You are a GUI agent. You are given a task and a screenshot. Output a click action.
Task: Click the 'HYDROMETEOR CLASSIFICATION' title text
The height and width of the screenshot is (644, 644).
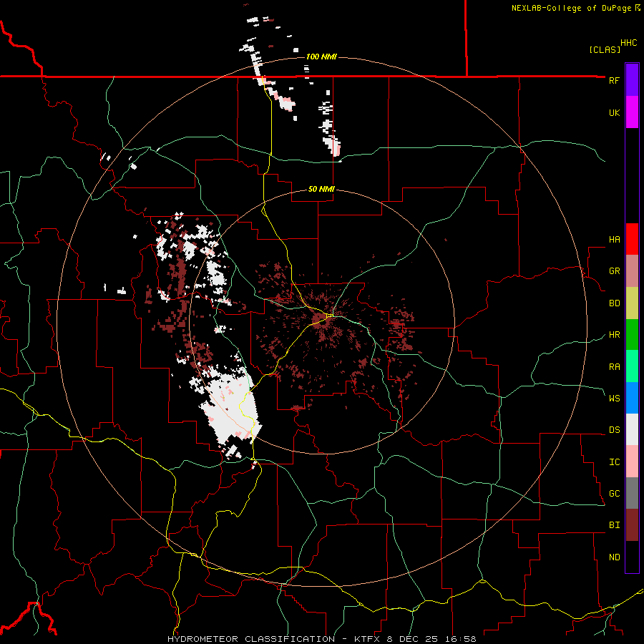pos(251,639)
